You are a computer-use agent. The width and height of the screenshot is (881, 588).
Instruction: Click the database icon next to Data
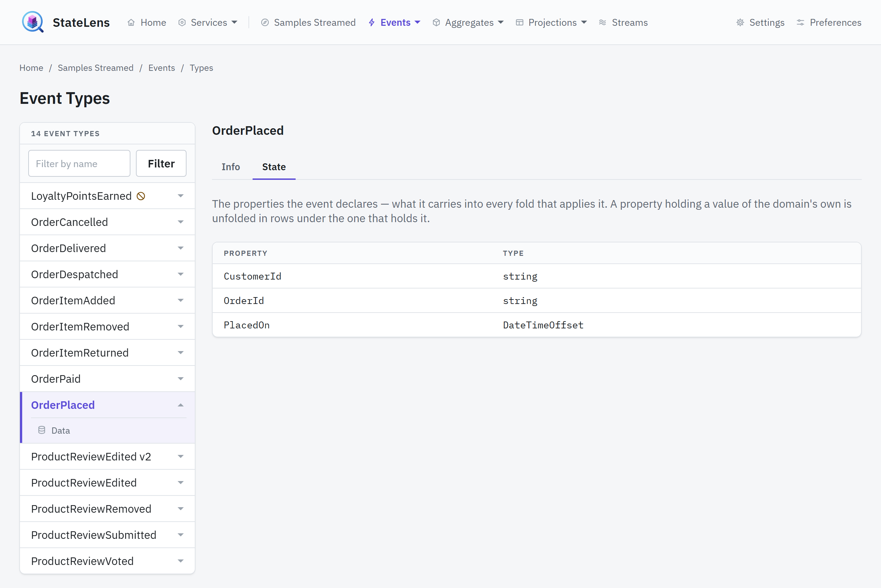pos(42,430)
